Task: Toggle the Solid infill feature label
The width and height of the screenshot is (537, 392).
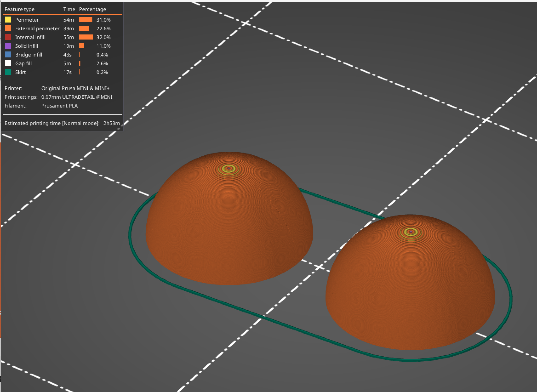Action: (27, 46)
